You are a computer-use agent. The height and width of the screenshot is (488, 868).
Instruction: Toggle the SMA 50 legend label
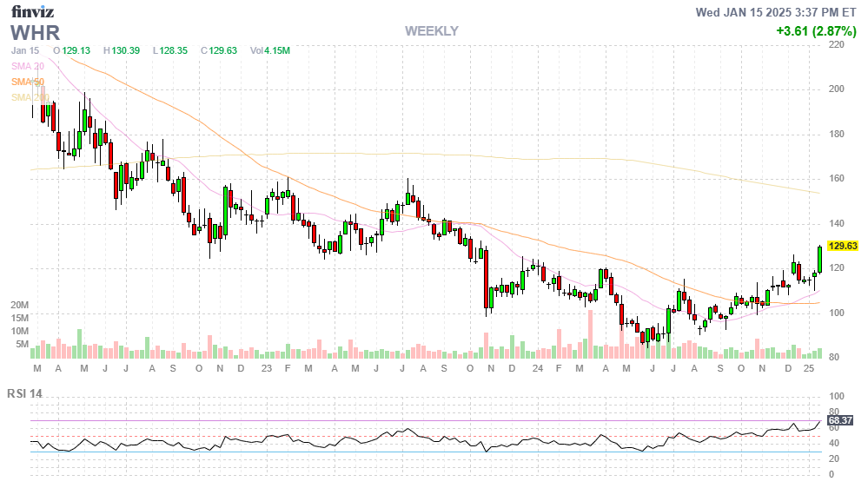coord(27,82)
